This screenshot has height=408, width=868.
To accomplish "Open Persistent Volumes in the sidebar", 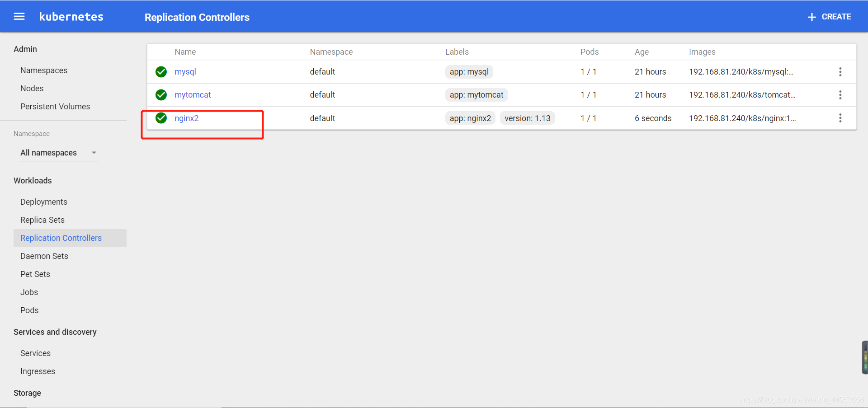I will [55, 107].
